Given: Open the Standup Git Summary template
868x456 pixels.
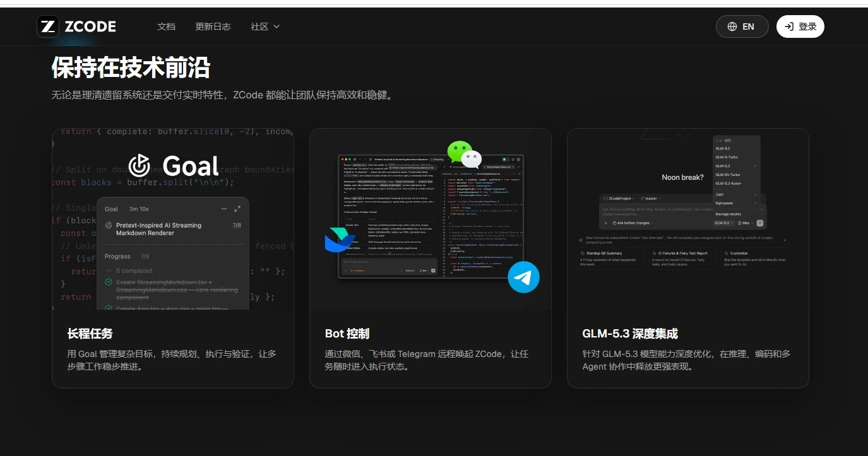Looking at the screenshot, I should click(x=612, y=259).
